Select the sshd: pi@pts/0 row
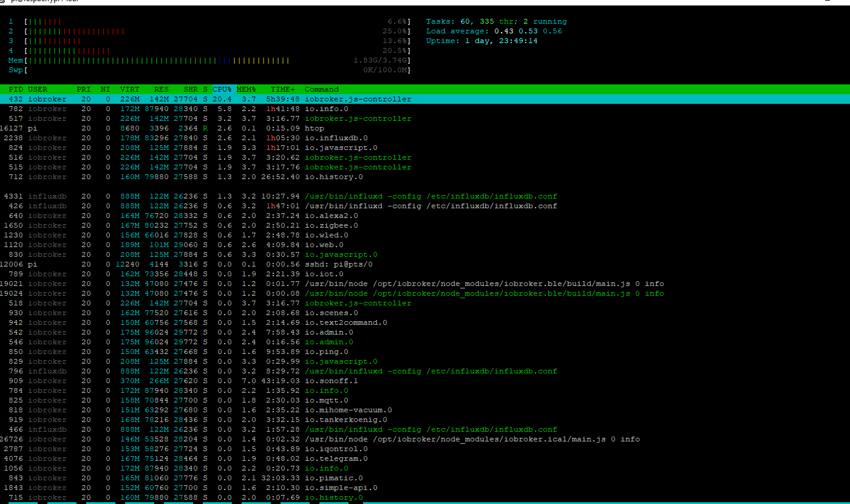Screen dimensions: 850x504 click(x=425, y=264)
